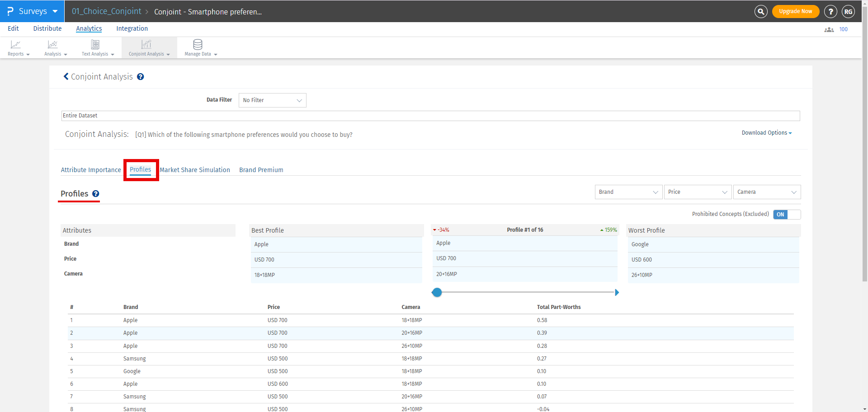Click the Manage Data database icon
Image resolution: width=868 pixels, height=412 pixels.
[198, 45]
